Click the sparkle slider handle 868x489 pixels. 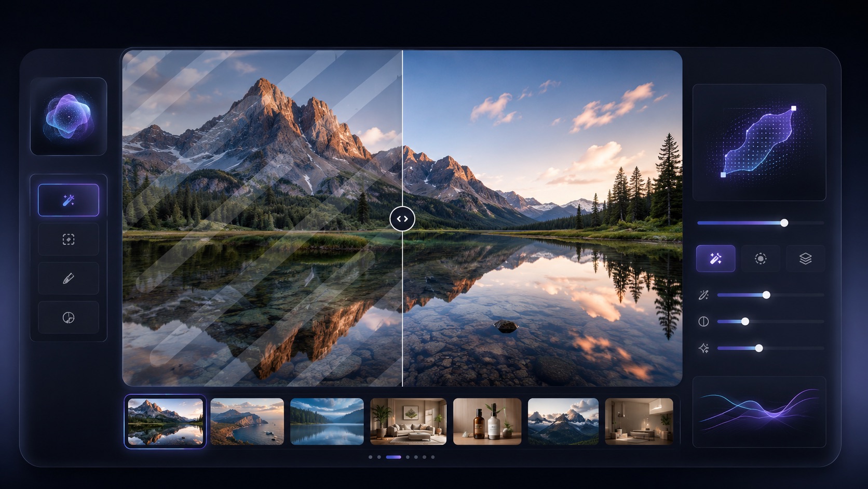click(x=759, y=348)
